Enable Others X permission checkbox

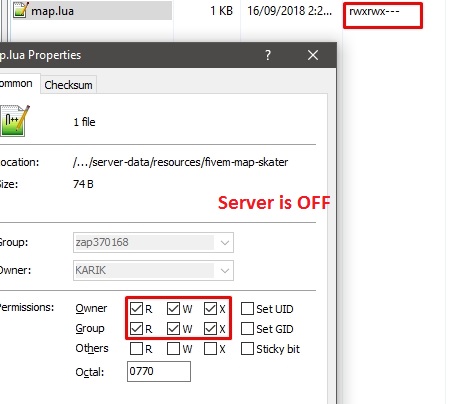[x=210, y=349]
